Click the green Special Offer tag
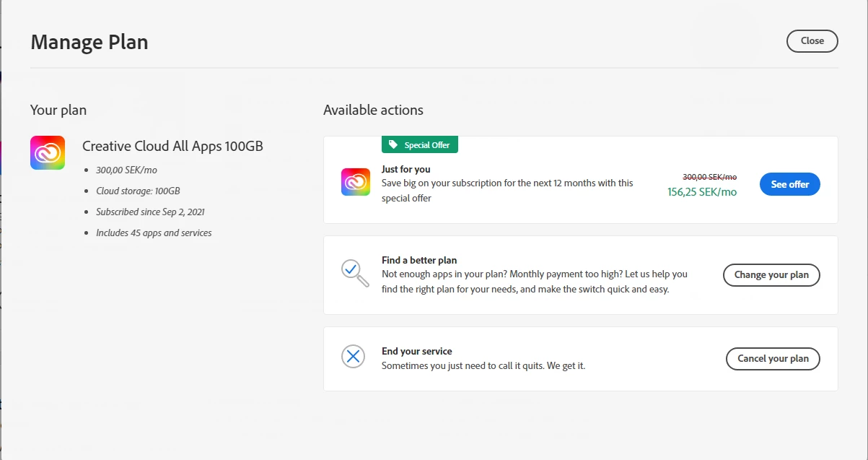Screen dimensions: 868x460 point(420,144)
